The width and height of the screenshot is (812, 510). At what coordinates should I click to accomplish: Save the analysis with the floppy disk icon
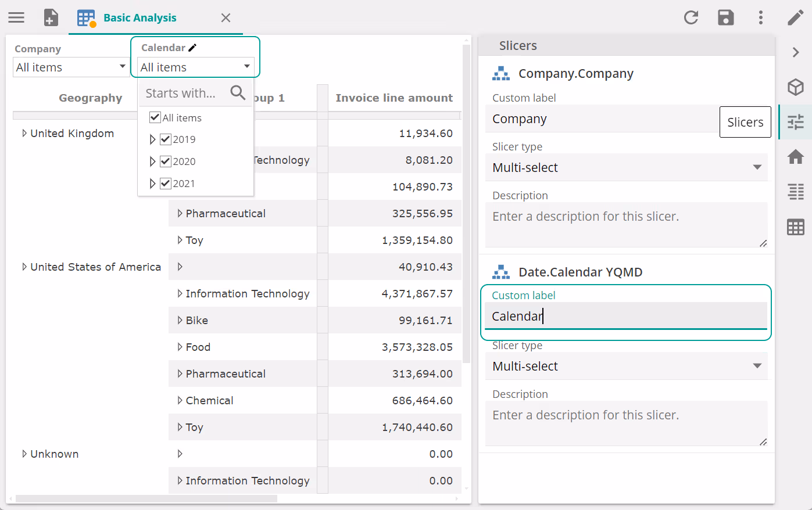(x=725, y=17)
